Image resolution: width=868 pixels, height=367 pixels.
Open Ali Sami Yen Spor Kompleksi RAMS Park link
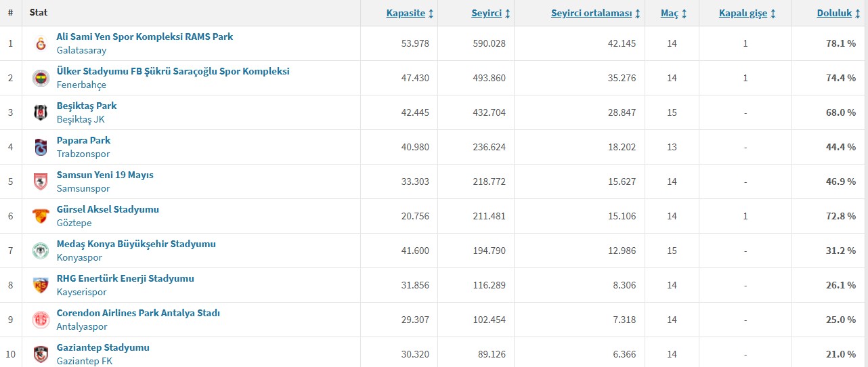click(145, 37)
